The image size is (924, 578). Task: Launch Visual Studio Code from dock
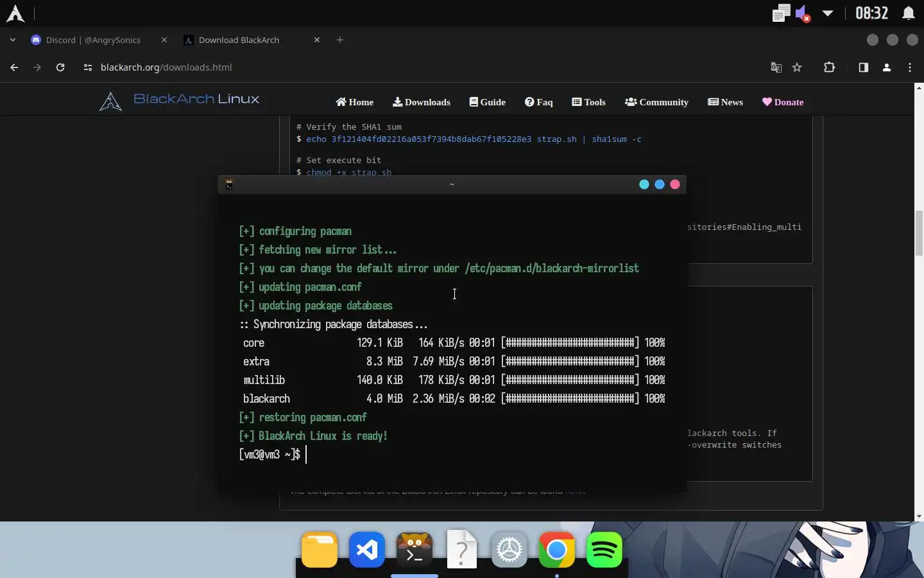pos(367,550)
